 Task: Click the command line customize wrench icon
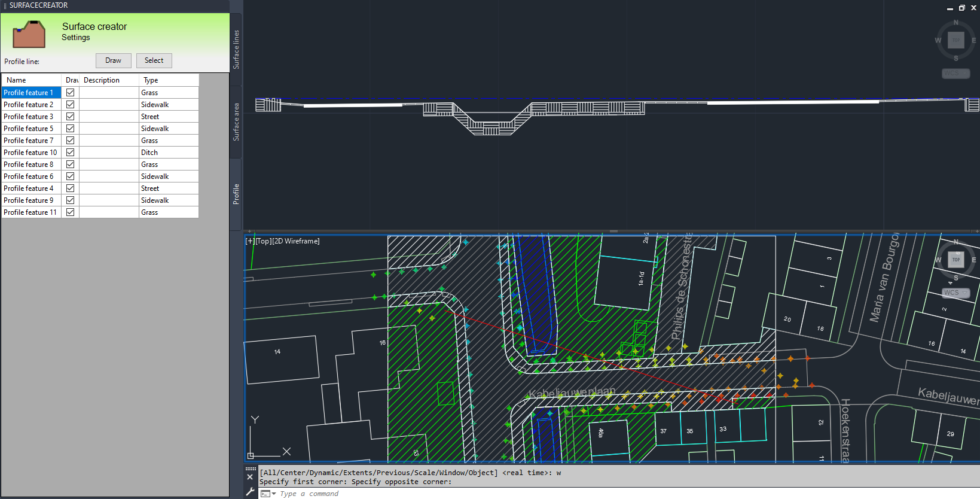[x=251, y=492]
